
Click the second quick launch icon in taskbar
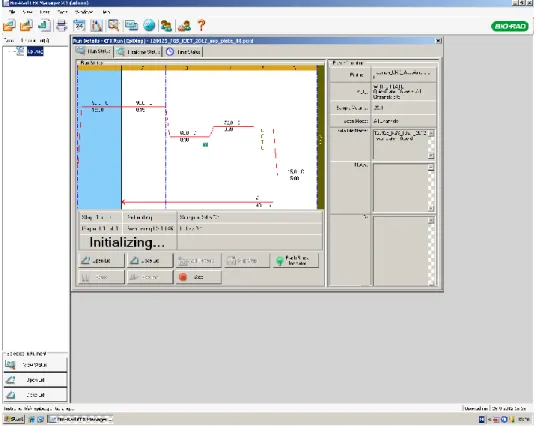[40, 419]
